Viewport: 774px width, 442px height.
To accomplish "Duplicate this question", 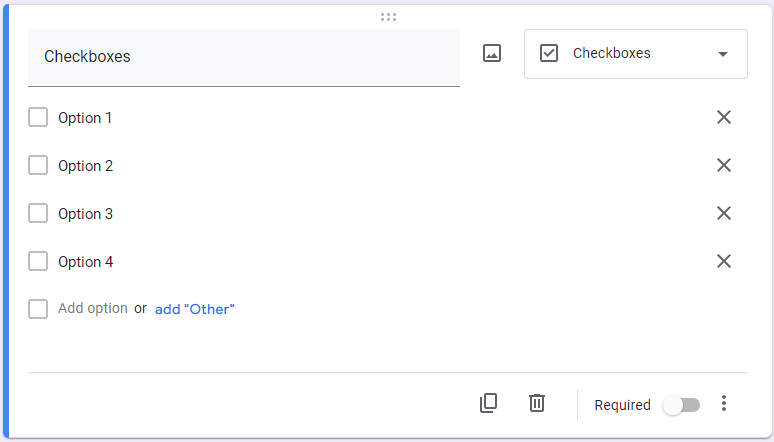I will pyautogui.click(x=488, y=403).
